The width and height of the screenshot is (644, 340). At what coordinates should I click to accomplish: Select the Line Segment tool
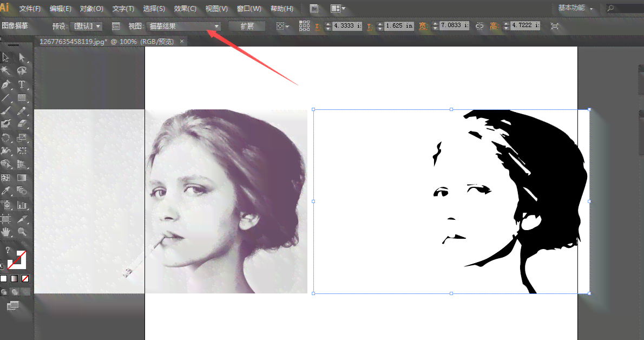click(6, 98)
